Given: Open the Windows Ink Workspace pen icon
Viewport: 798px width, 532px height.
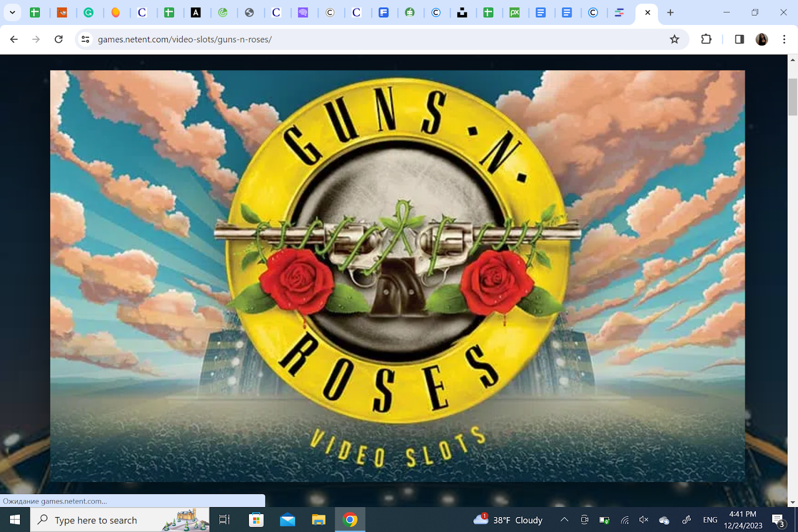Looking at the screenshot, I should [686, 520].
